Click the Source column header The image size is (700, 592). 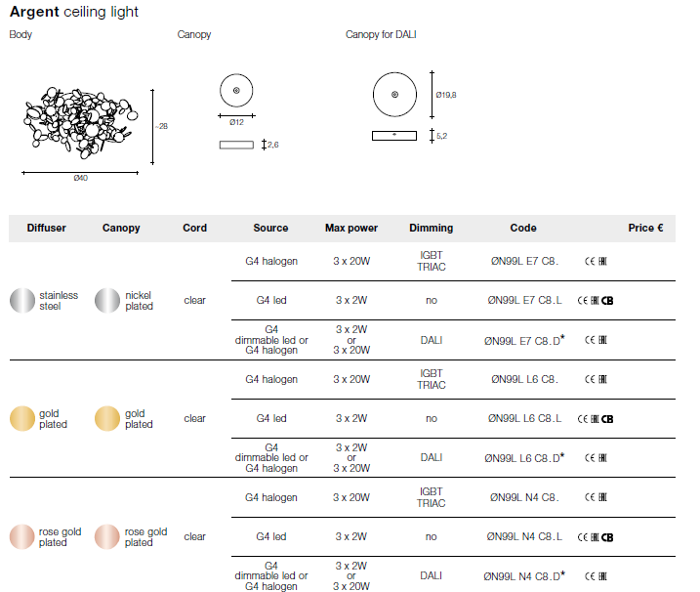pos(270,228)
